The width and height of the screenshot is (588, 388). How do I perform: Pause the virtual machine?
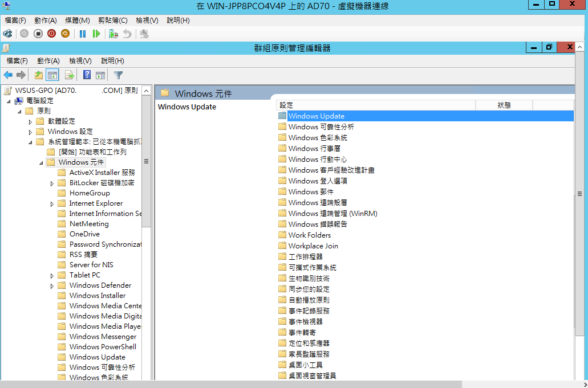(x=83, y=34)
